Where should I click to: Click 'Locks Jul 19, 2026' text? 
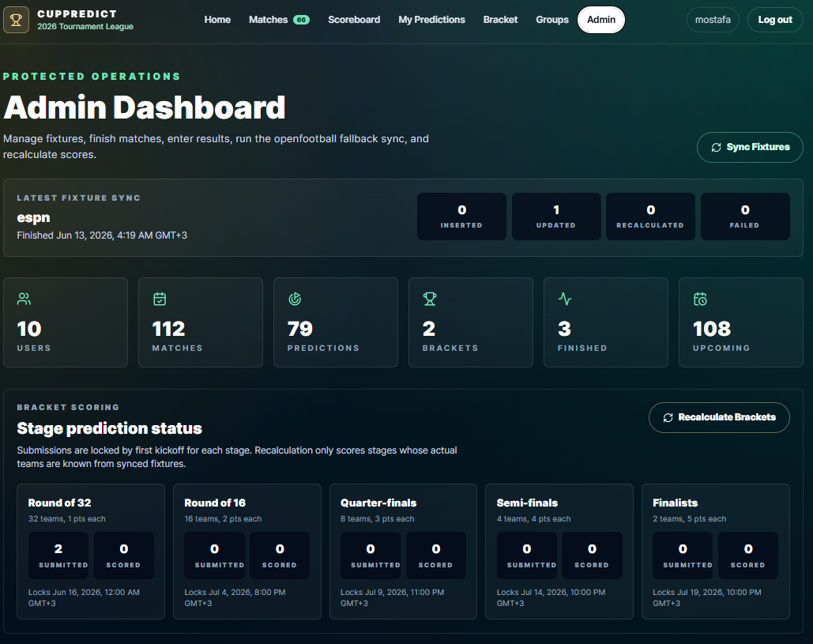(x=707, y=597)
